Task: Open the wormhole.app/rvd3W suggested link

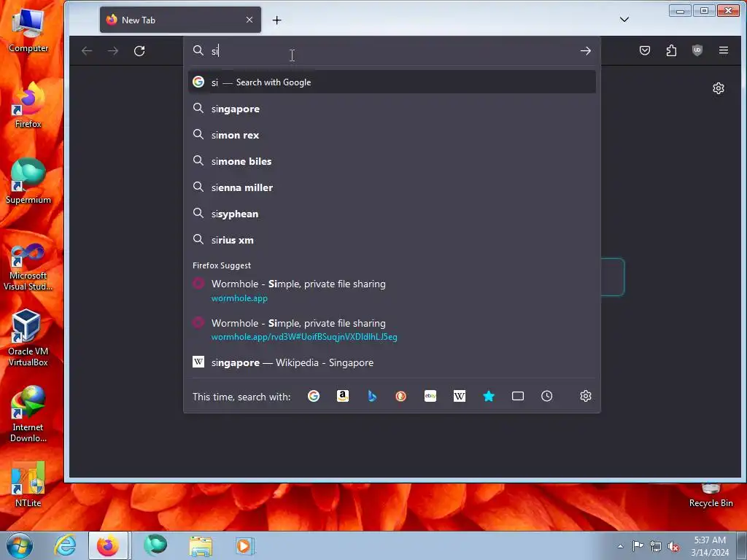Action: [392, 330]
